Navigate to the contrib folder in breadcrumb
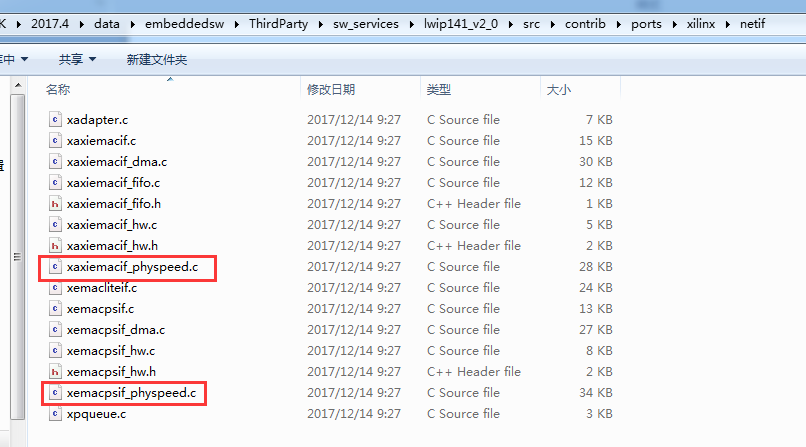The width and height of the screenshot is (806, 447). (x=585, y=24)
